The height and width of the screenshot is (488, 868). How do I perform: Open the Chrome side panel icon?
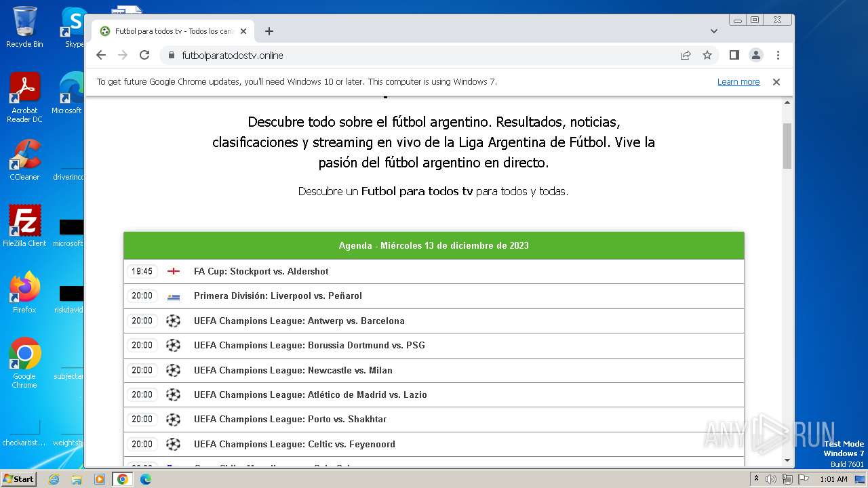pyautogui.click(x=734, y=55)
